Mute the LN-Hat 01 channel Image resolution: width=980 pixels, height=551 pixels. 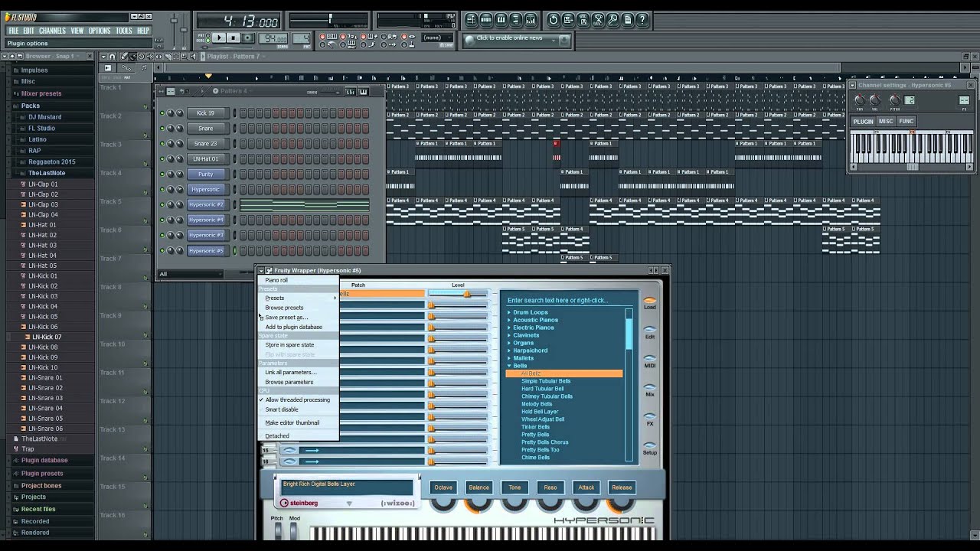coord(162,159)
